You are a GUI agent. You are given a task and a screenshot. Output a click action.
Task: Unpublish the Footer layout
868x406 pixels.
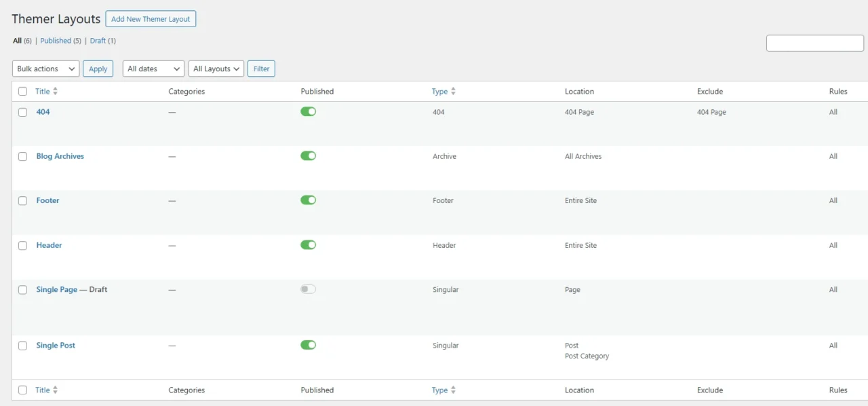click(x=308, y=200)
